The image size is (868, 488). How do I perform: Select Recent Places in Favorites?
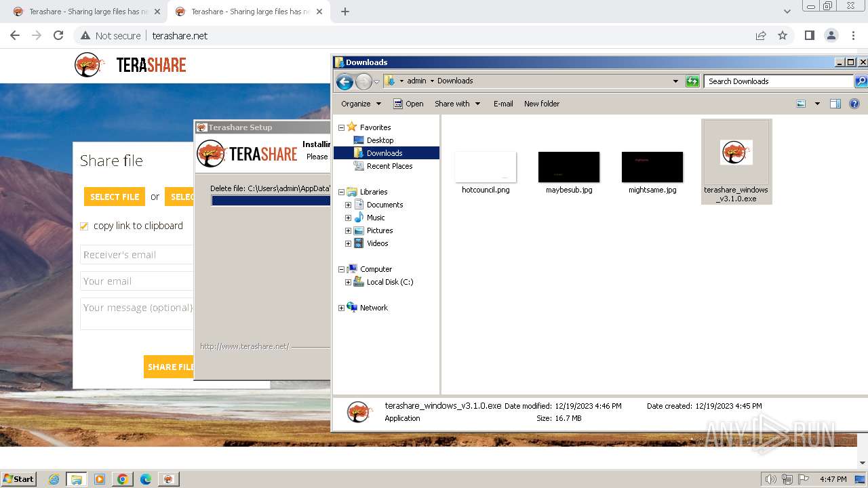tap(389, 166)
